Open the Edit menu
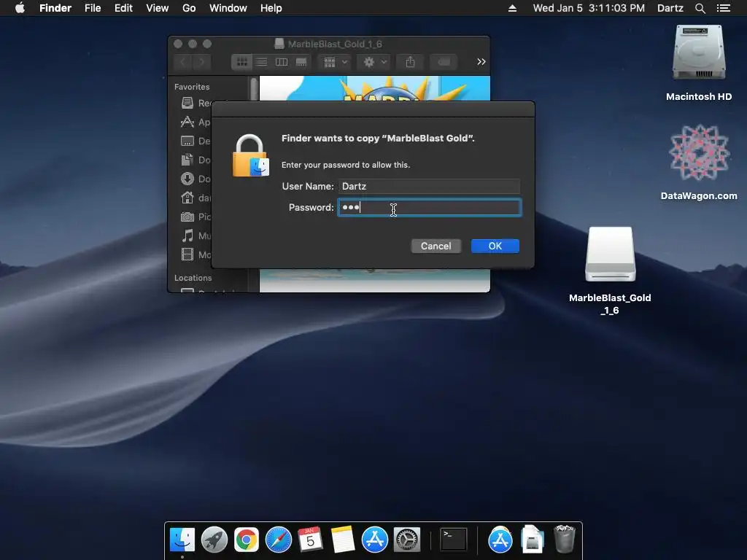Screen dimensions: 747x560 coord(123,8)
